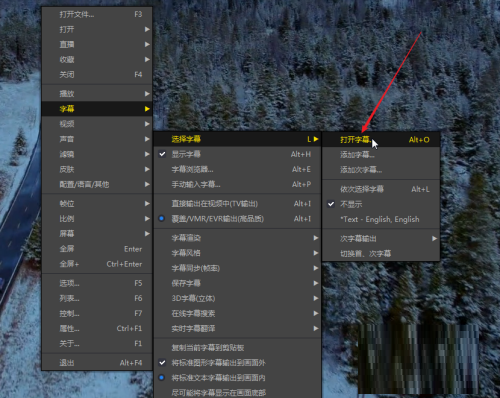Open 选项... (F5)
This screenshot has height=398, width=500.
pyautogui.click(x=97, y=283)
